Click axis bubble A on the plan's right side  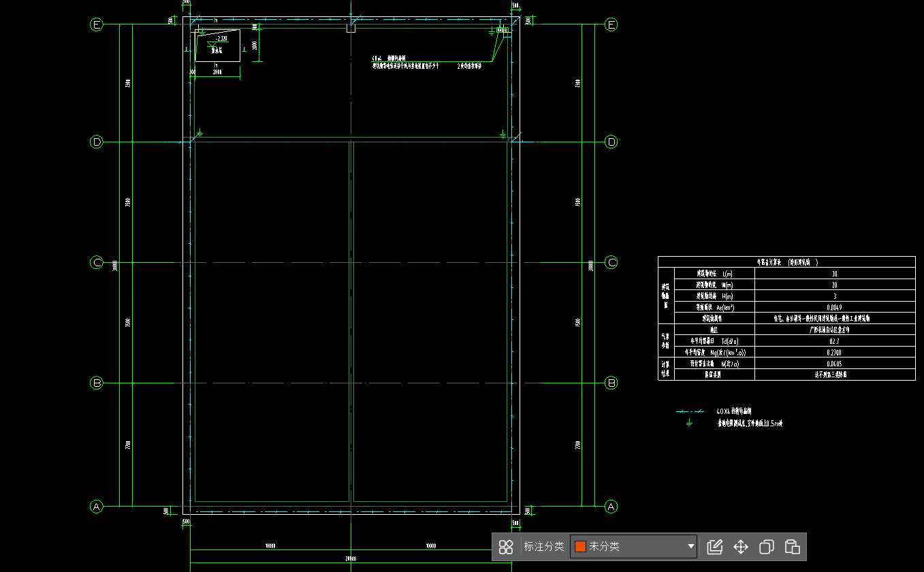pyautogui.click(x=611, y=507)
